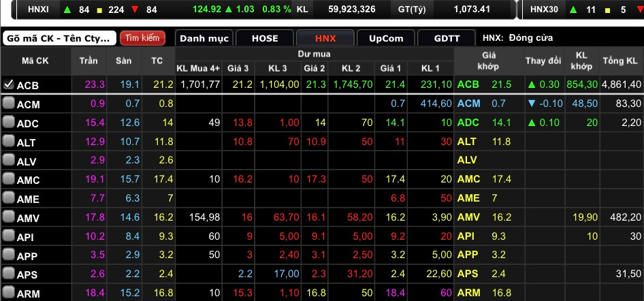The height and width of the screenshot is (301, 644).
Task: Click the green up arrow beside HNX30
Action: [x=571, y=10]
